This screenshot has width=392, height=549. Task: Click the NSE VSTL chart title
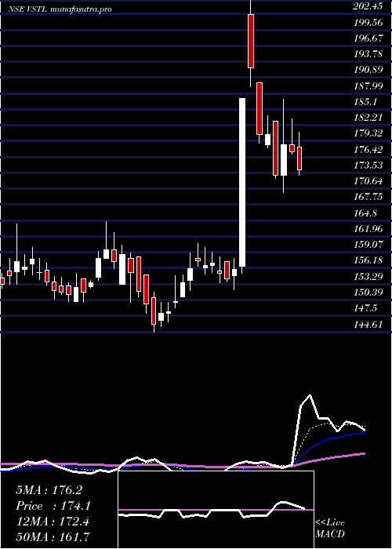tap(60, 9)
